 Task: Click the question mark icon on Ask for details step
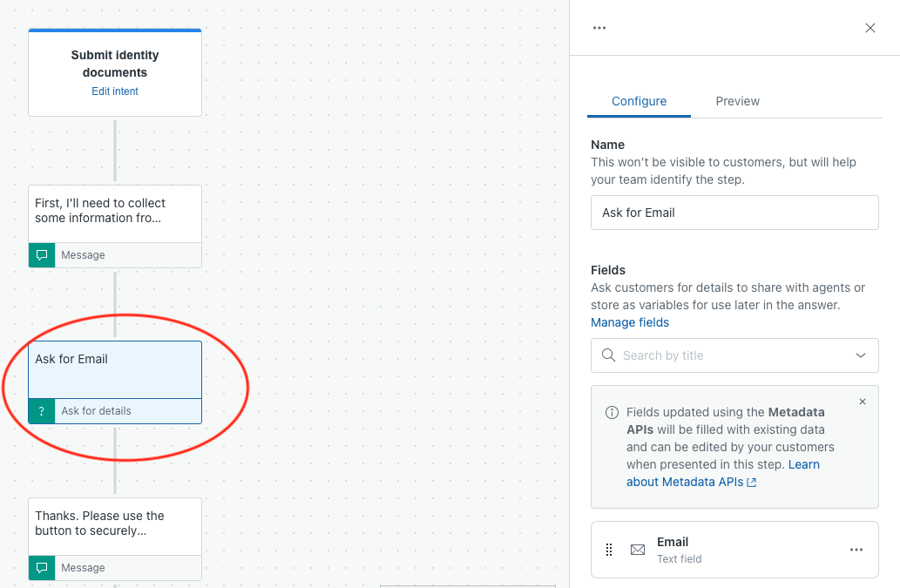click(42, 411)
